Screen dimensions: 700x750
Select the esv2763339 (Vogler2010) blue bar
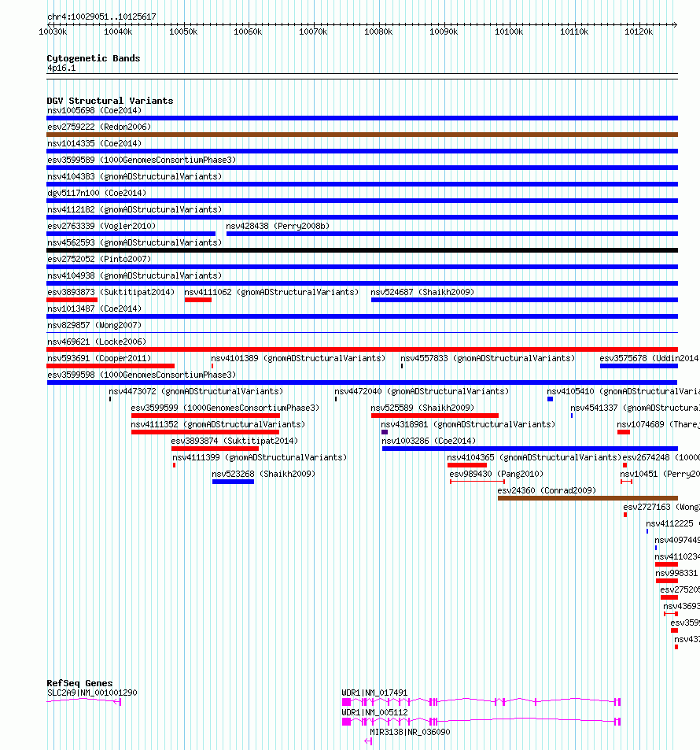click(131, 234)
